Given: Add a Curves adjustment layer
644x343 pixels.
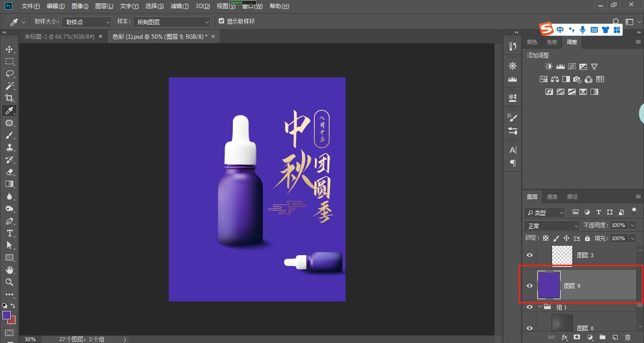Looking at the screenshot, I should click(x=572, y=66).
